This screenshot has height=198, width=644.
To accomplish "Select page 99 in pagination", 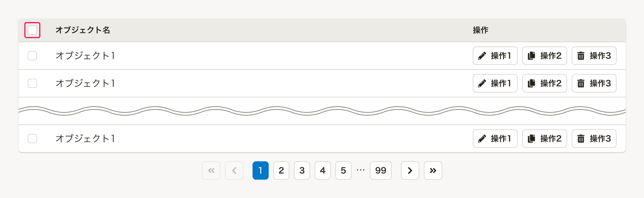I will [x=380, y=171].
